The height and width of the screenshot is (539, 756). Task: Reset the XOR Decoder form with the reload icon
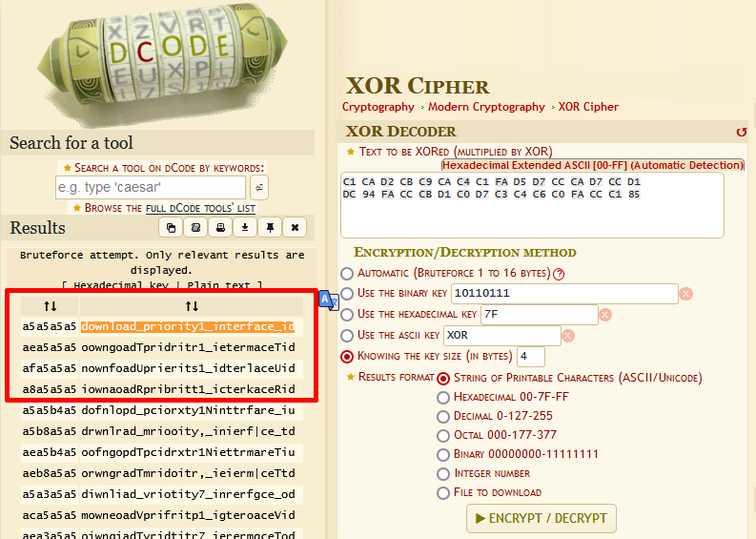[x=742, y=132]
